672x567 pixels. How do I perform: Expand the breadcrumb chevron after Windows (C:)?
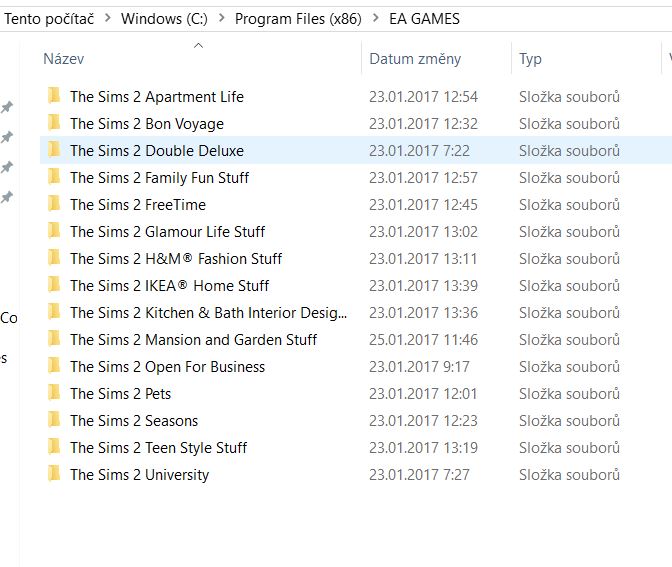point(221,19)
